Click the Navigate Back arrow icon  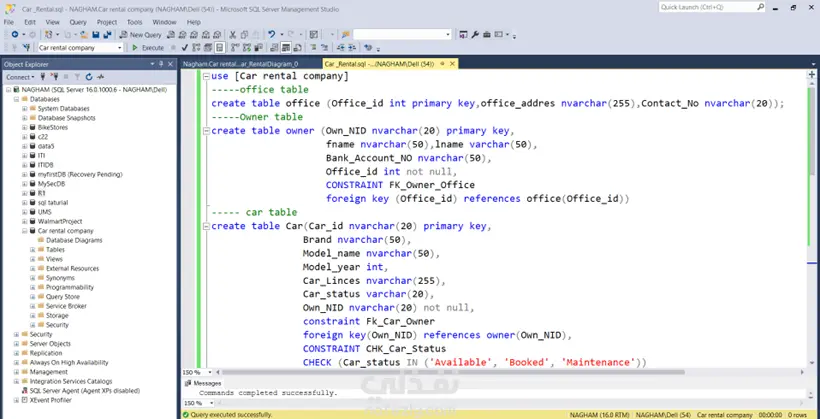[15, 35]
